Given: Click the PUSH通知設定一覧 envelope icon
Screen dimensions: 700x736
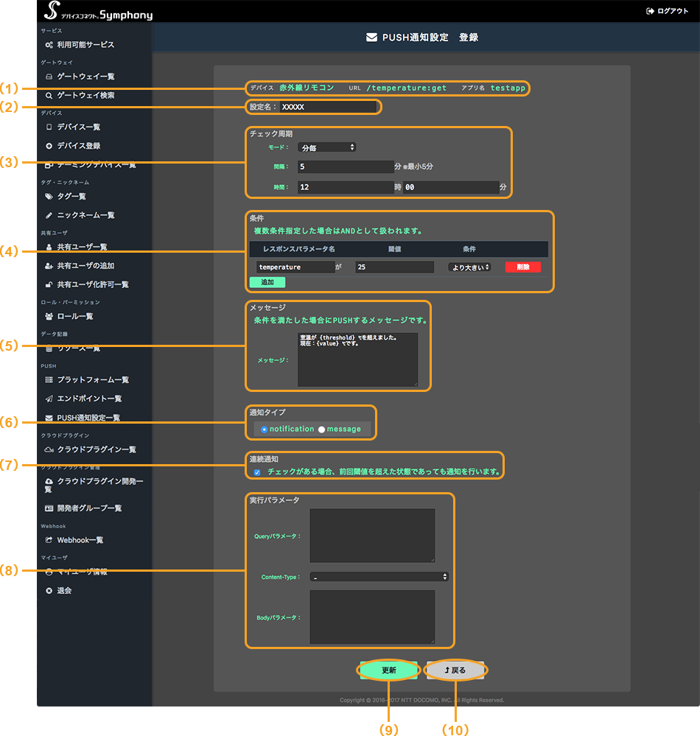Looking at the screenshot, I should 49,418.
